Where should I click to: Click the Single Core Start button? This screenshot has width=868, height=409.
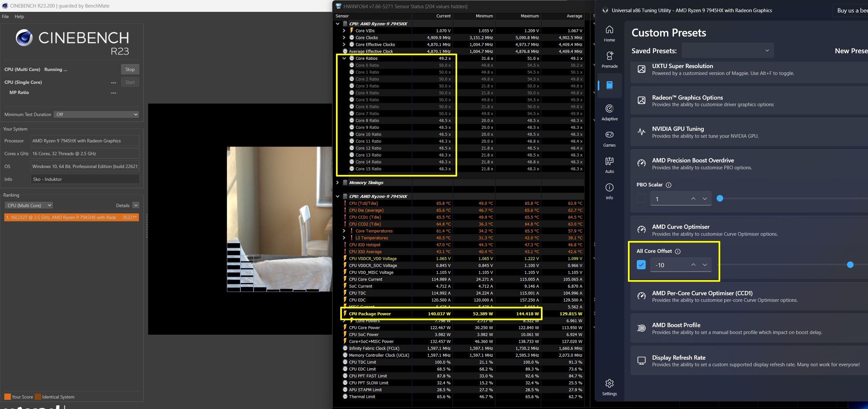pyautogui.click(x=130, y=82)
